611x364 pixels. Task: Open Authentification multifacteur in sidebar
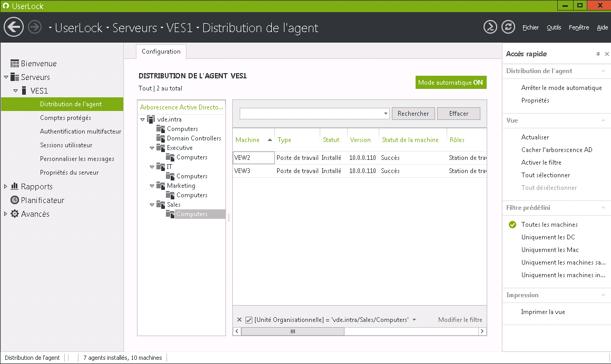click(x=80, y=132)
